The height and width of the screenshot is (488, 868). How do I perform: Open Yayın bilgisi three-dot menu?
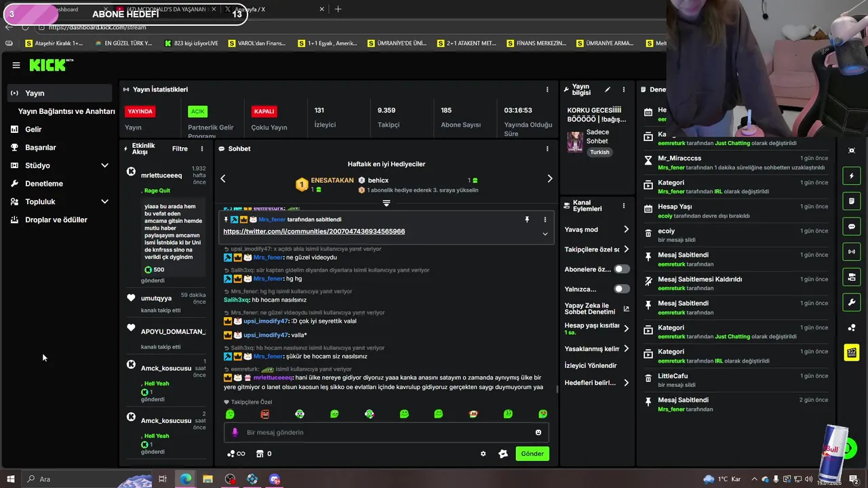[x=624, y=89]
